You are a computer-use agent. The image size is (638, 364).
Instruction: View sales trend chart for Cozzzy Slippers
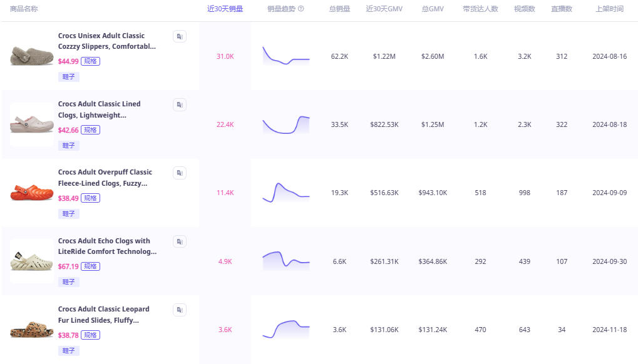point(286,56)
